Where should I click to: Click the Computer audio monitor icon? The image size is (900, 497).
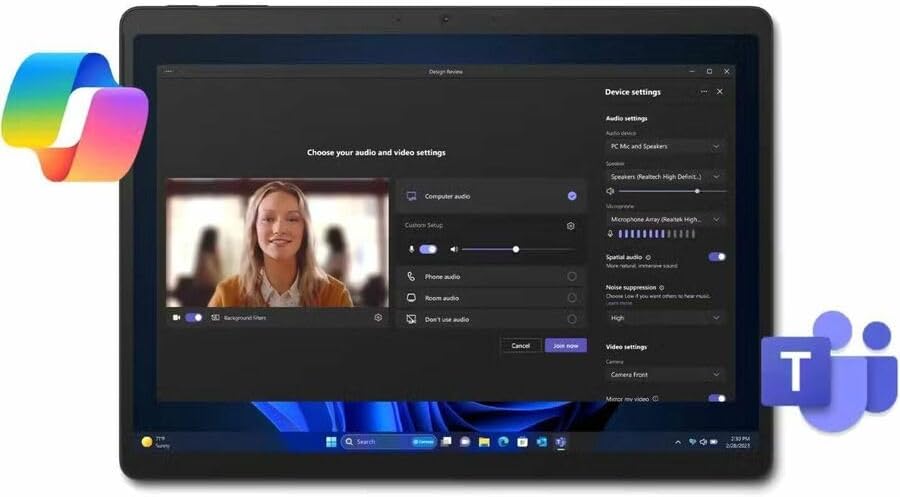point(412,196)
